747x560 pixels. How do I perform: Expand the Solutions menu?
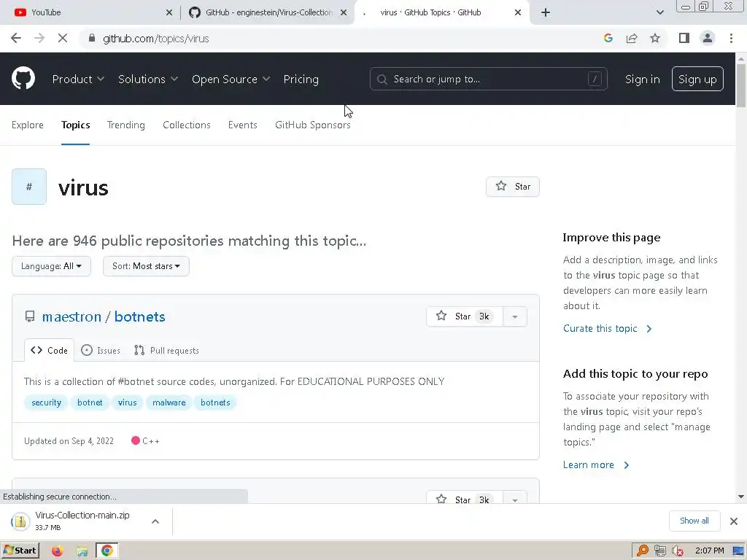148,79
